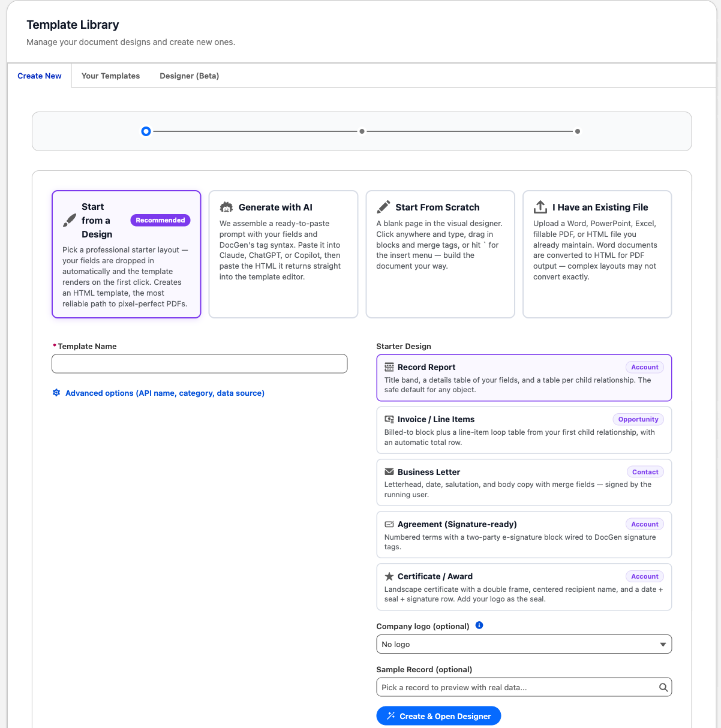721x728 pixels.
Task: Click the Company logo (optional) label
Action: pos(423,626)
